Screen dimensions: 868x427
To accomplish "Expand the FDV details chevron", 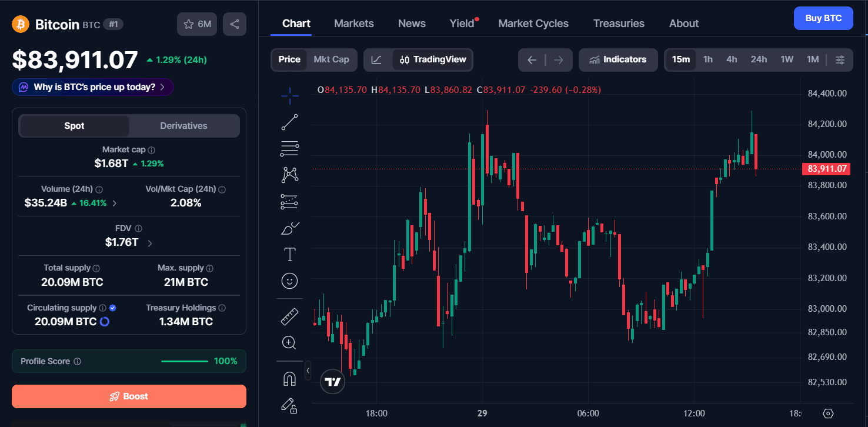I will 150,243.
